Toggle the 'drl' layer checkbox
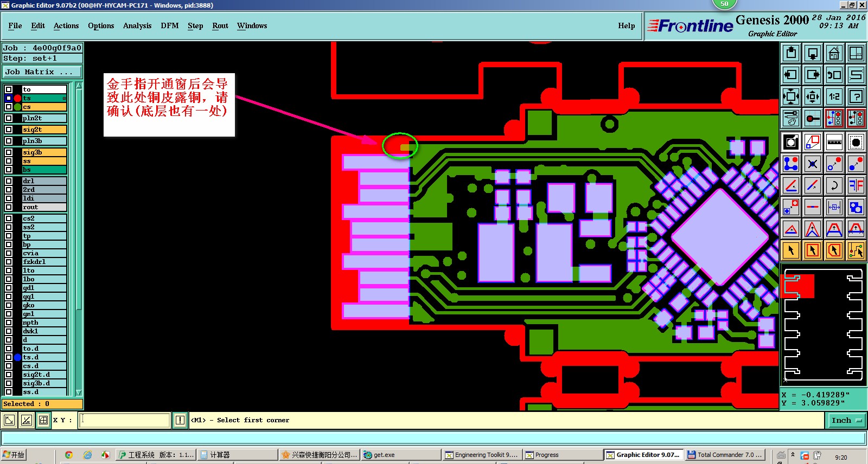This screenshot has height=464, width=868. (x=9, y=181)
